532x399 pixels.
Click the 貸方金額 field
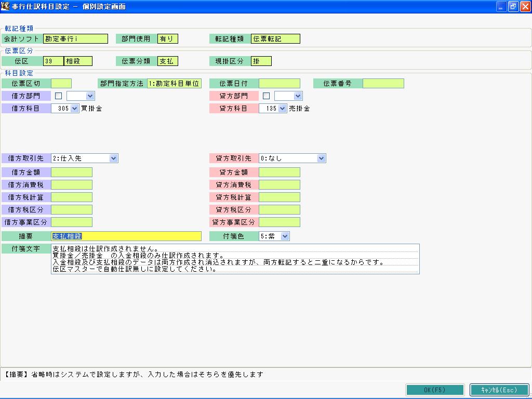279,172
